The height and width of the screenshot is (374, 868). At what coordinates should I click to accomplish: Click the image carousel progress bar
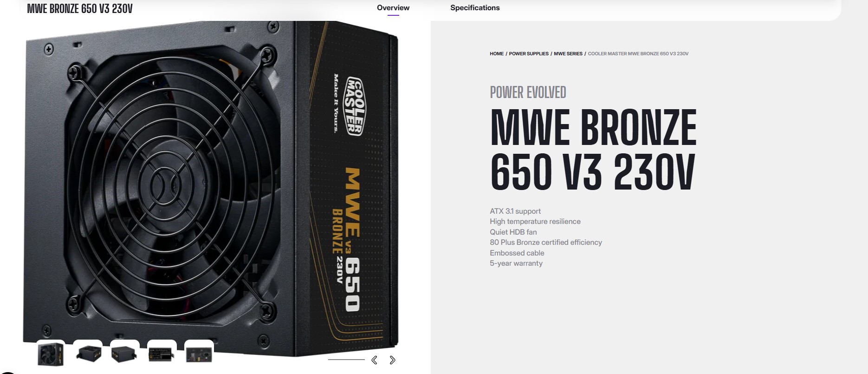pyautogui.click(x=346, y=360)
